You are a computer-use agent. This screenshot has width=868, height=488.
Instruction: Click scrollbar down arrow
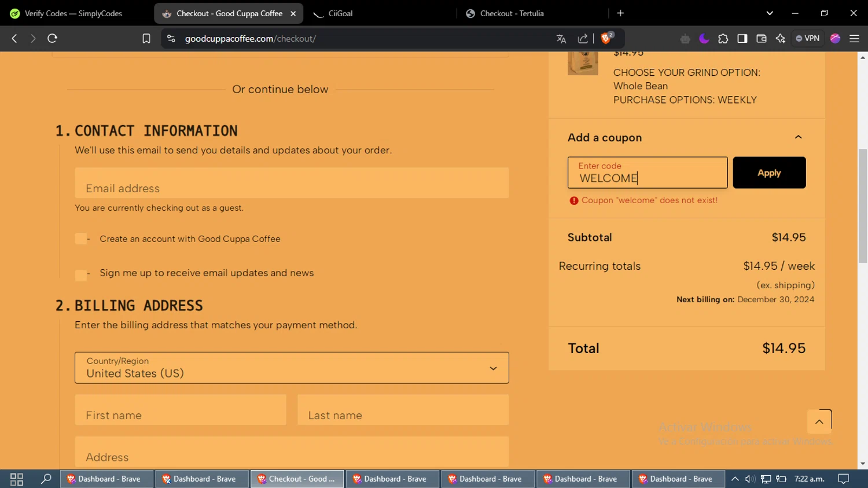click(x=863, y=464)
